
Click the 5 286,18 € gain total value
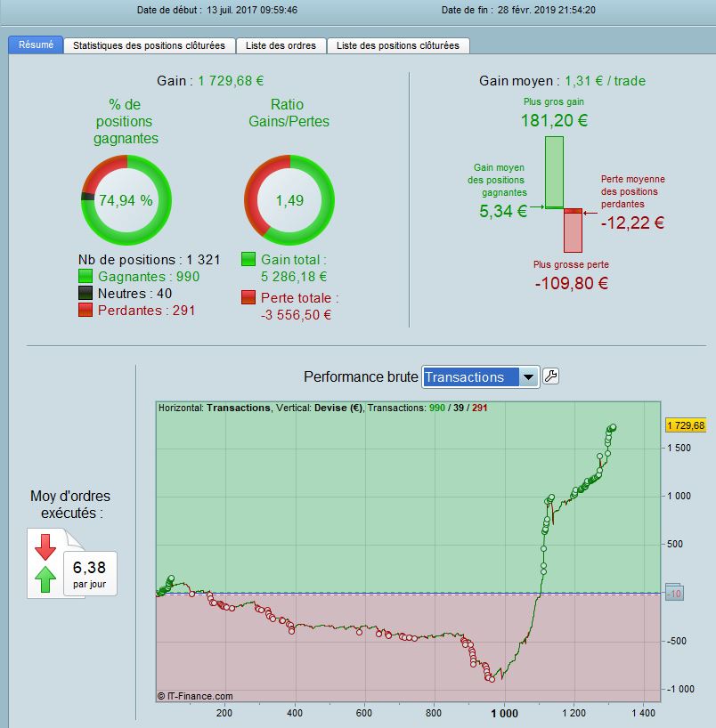(294, 277)
